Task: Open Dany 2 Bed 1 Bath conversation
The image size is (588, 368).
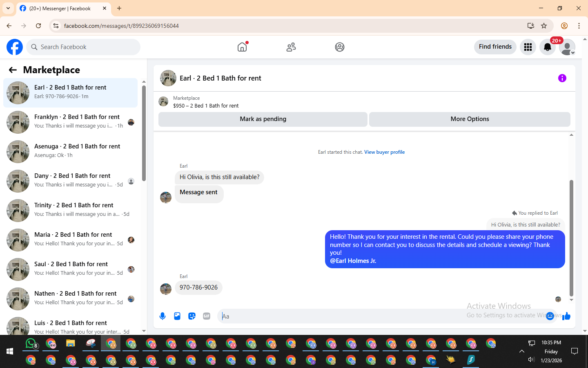Action: (x=70, y=181)
